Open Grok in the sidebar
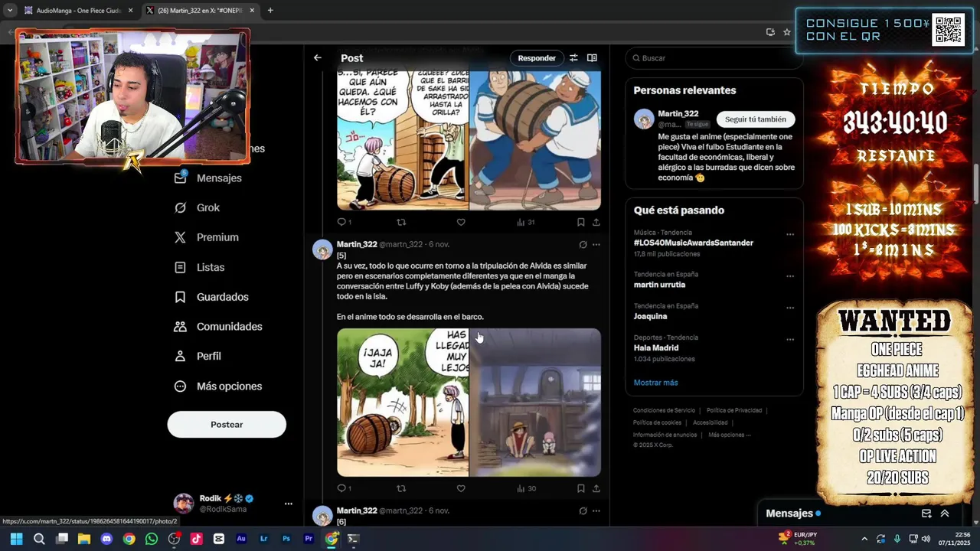This screenshot has height=551, width=980. point(197,207)
